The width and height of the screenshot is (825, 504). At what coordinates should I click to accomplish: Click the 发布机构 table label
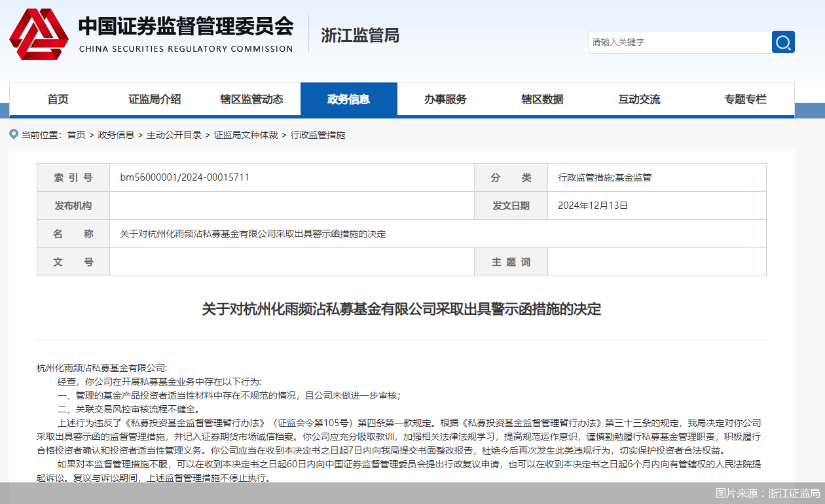click(x=73, y=206)
